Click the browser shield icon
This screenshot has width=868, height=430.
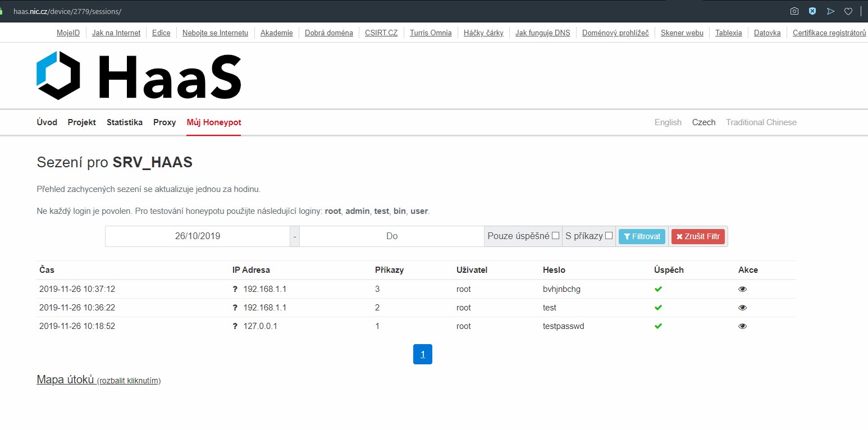(812, 11)
